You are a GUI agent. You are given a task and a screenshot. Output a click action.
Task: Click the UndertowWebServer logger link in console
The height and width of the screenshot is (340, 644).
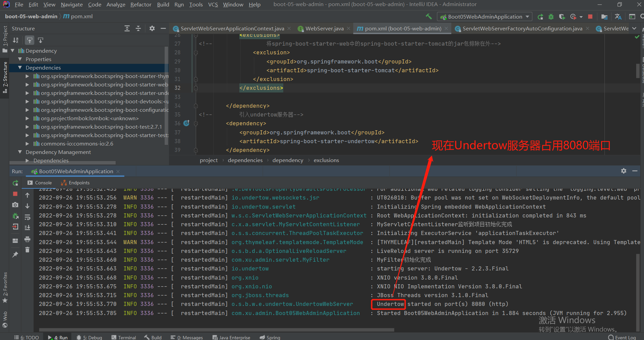pyautogui.click(x=292, y=304)
